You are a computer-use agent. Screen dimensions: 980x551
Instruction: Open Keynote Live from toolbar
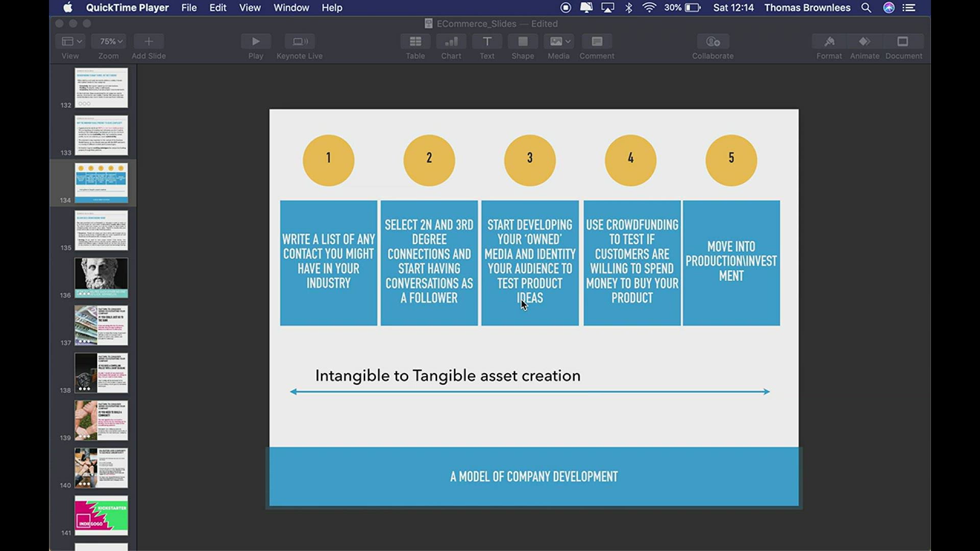tap(300, 41)
